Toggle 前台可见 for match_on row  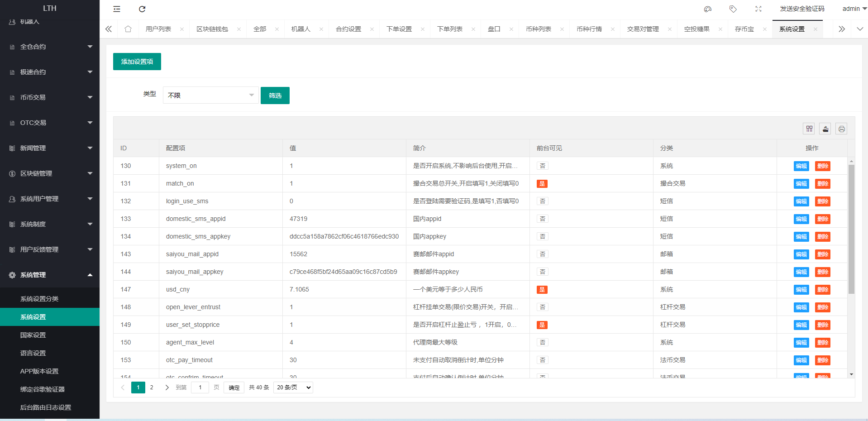point(542,184)
